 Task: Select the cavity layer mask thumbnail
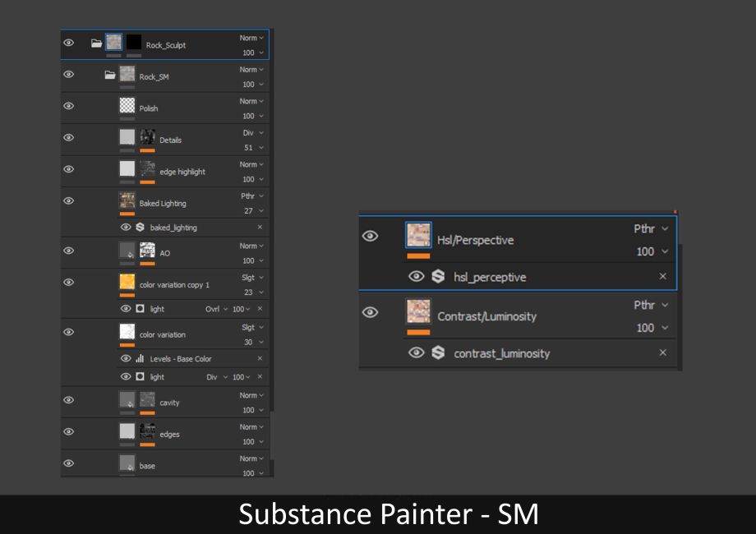(x=148, y=399)
